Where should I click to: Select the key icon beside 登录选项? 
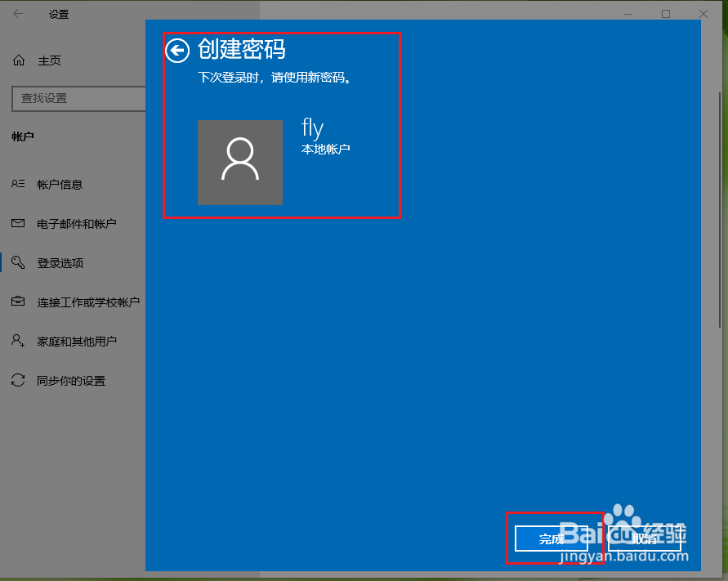click(19, 262)
